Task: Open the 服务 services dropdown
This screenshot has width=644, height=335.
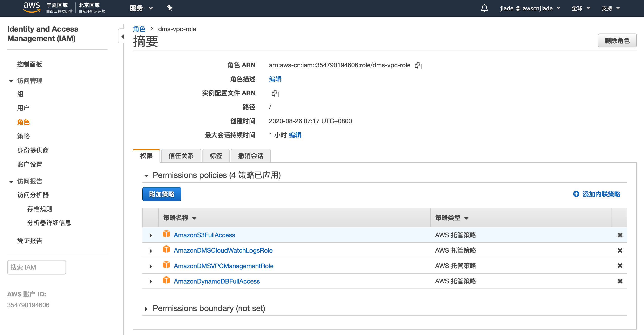Action: point(141,8)
